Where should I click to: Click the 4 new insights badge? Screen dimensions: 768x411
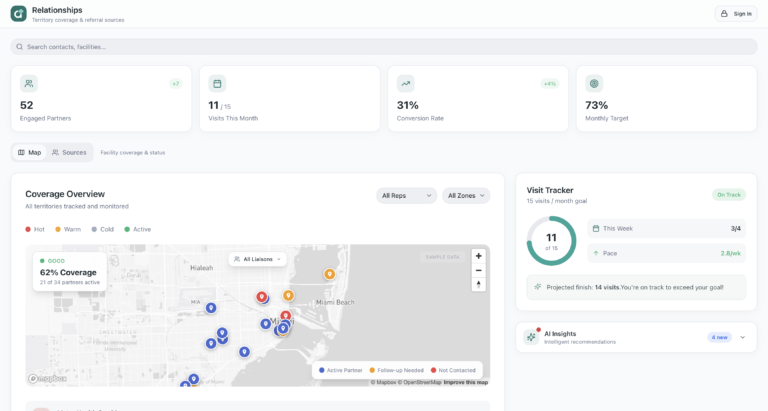coord(720,337)
